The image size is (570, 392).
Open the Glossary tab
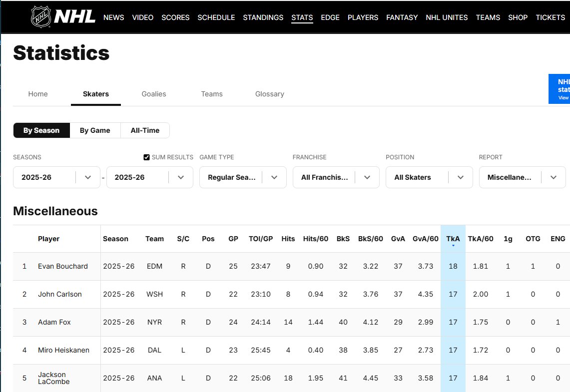point(269,94)
